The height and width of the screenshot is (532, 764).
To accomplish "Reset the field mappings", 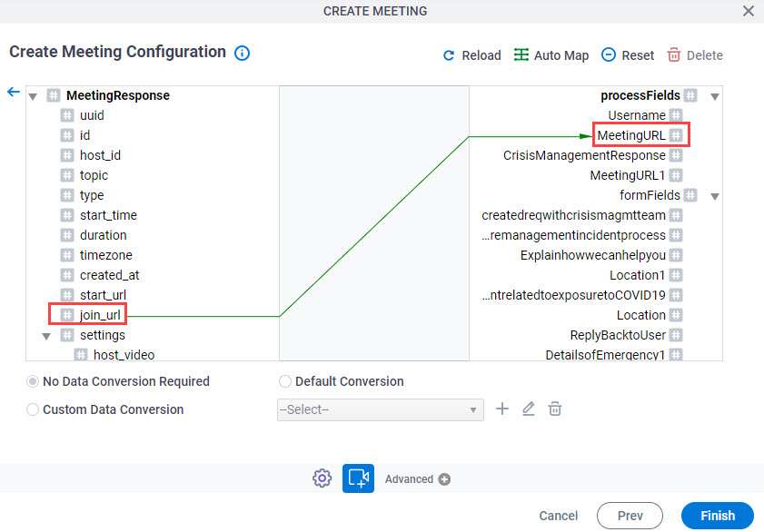I will point(628,55).
